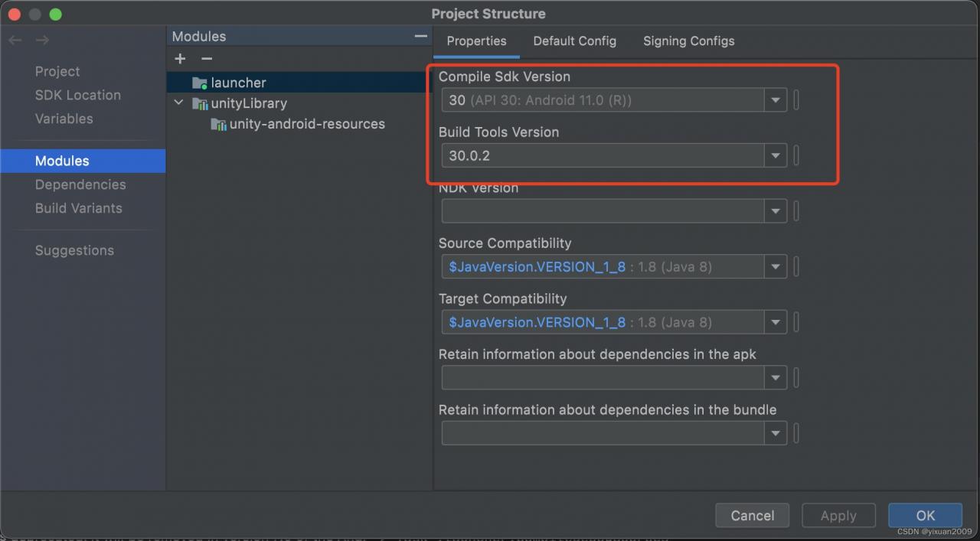Viewport: 980px width, 541px height.
Task: Open Build Tools Version dropdown
Action: pyautogui.click(x=775, y=155)
